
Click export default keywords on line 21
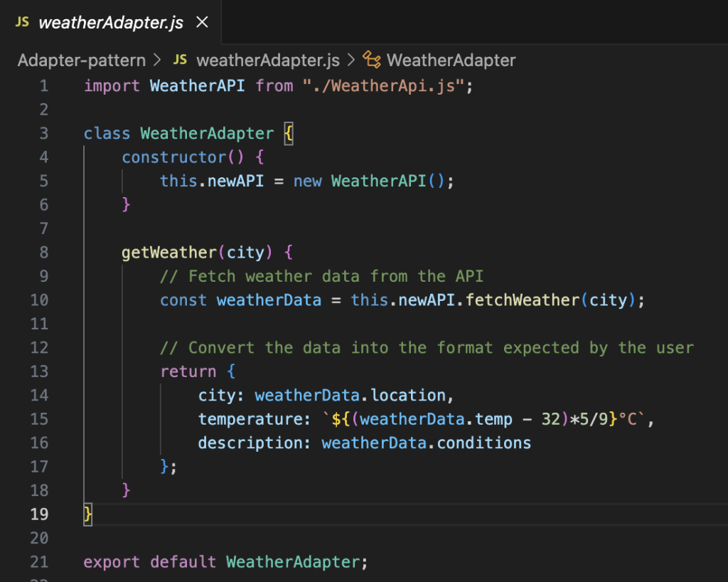point(149,563)
